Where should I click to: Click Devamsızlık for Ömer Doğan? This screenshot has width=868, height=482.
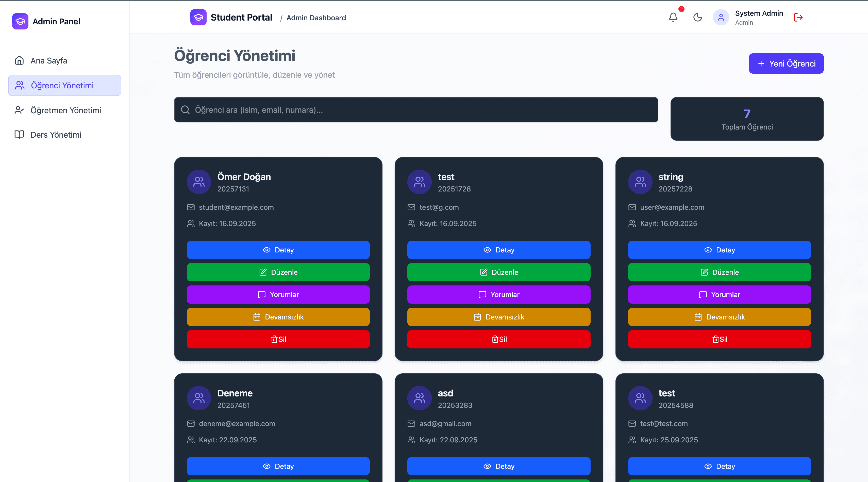pyautogui.click(x=278, y=317)
